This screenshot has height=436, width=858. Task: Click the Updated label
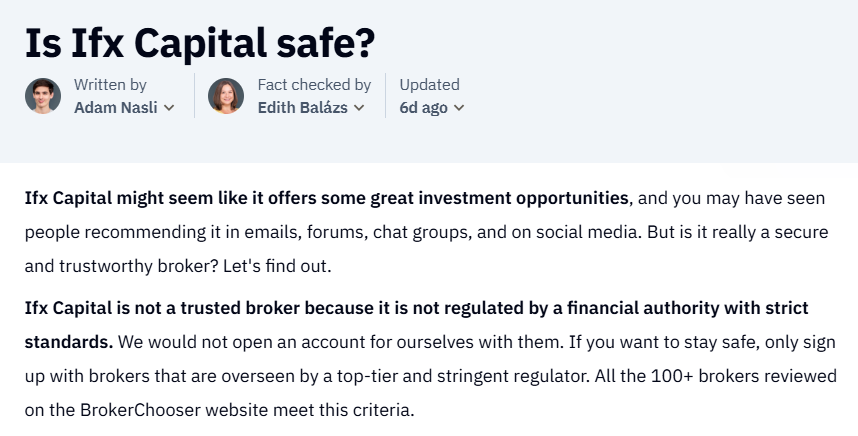pos(430,85)
